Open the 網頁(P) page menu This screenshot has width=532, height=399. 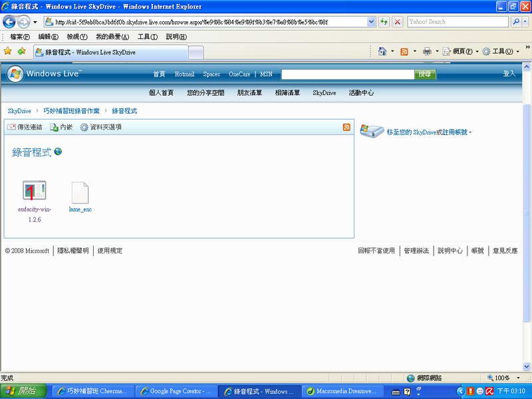(460, 52)
